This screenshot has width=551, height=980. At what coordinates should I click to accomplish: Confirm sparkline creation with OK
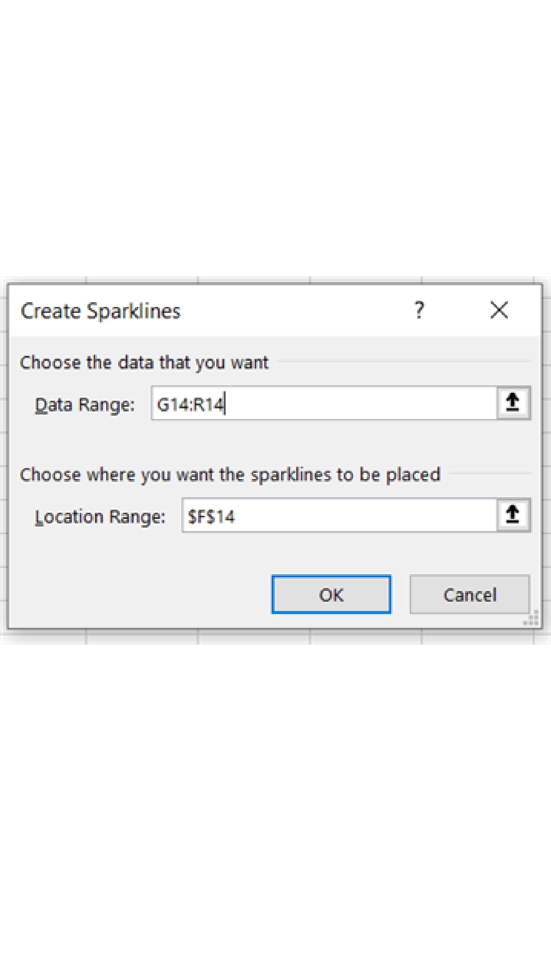pos(331,595)
